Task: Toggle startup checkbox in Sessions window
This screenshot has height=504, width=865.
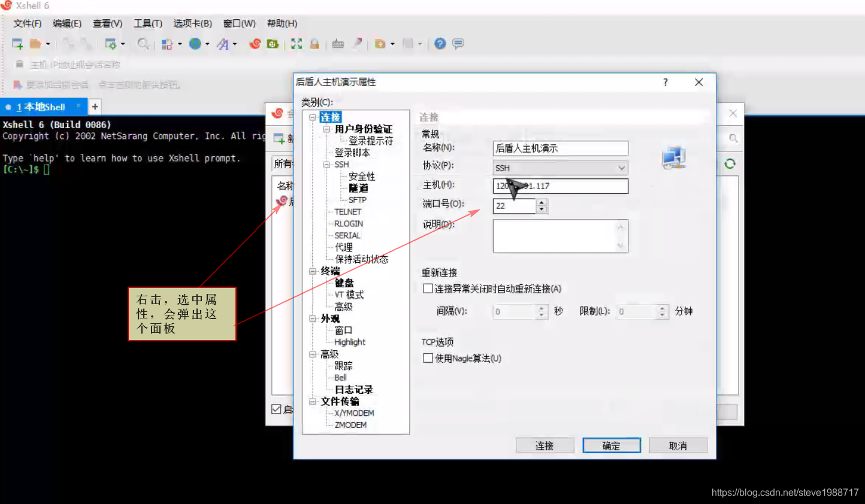Action: [276, 409]
